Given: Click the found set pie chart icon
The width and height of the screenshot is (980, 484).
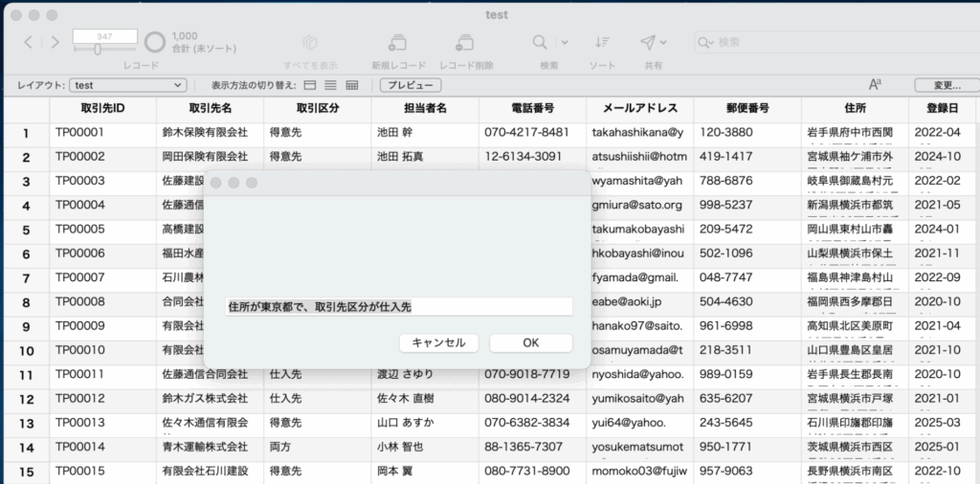Looking at the screenshot, I should 155,42.
